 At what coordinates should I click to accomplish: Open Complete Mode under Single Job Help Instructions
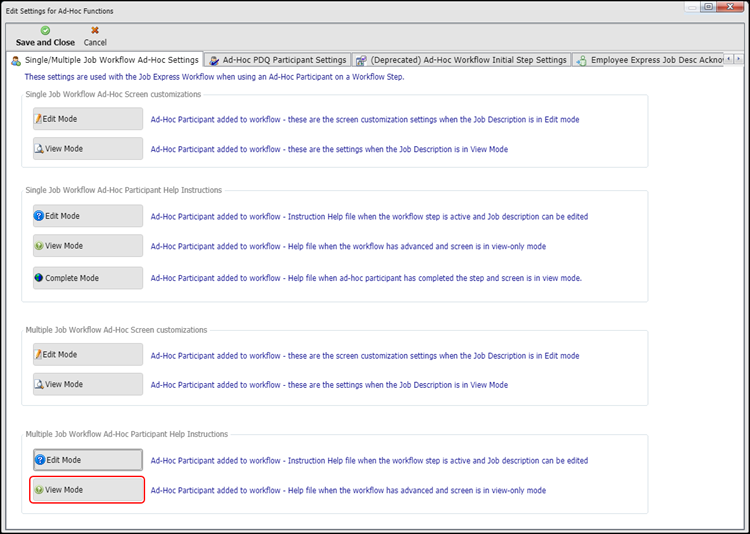(x=88, y=278)
